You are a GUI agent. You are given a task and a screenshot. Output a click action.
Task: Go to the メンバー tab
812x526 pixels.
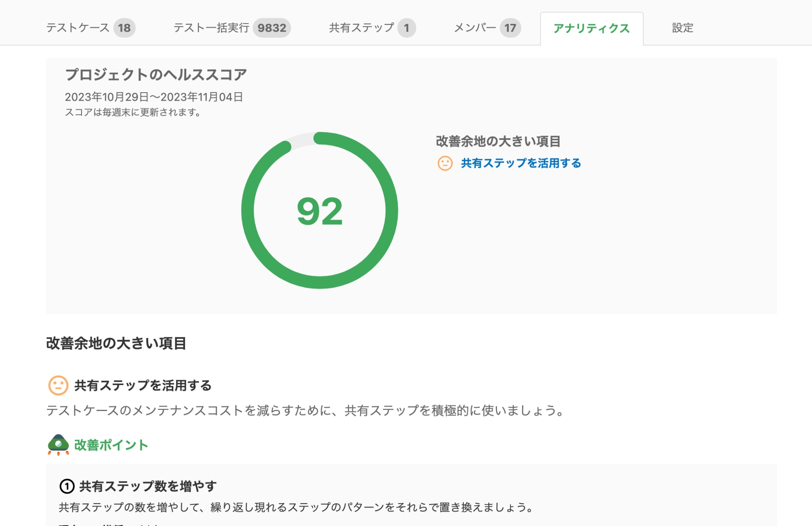click(x=475, y=28)
